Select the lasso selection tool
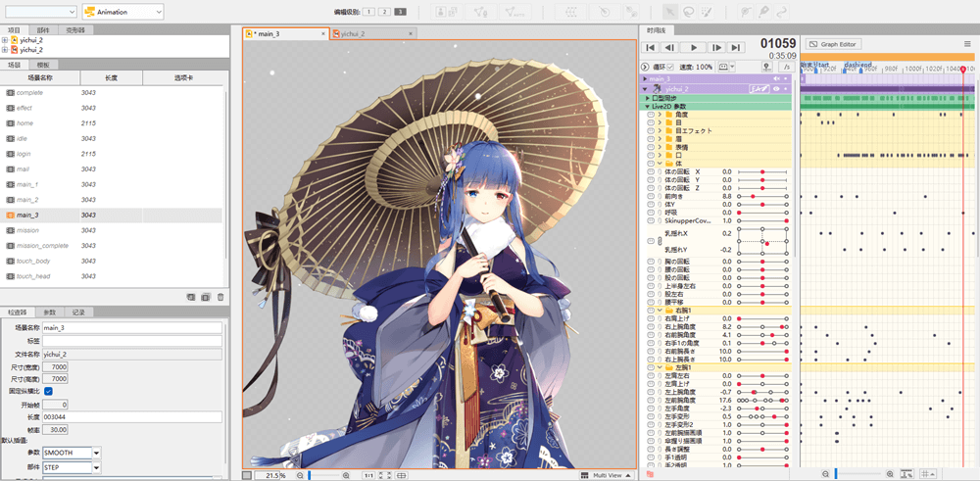 (689, 11)
